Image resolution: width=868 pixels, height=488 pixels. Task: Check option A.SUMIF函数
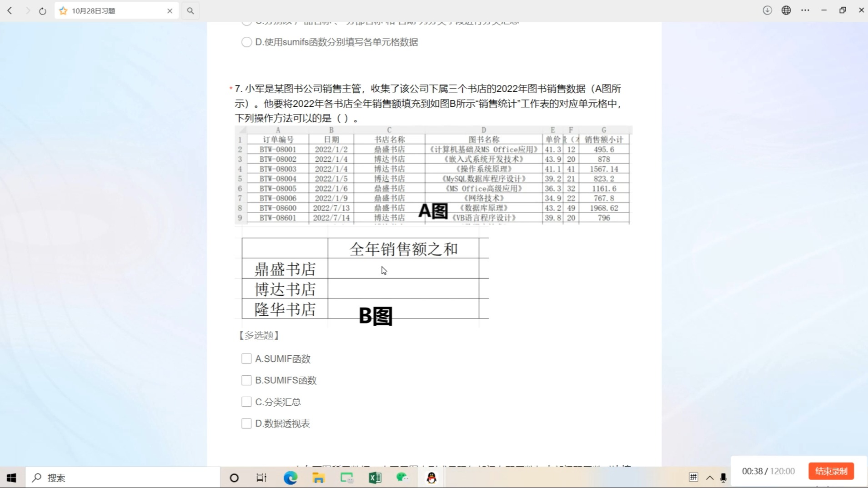[x=246, y=359]
